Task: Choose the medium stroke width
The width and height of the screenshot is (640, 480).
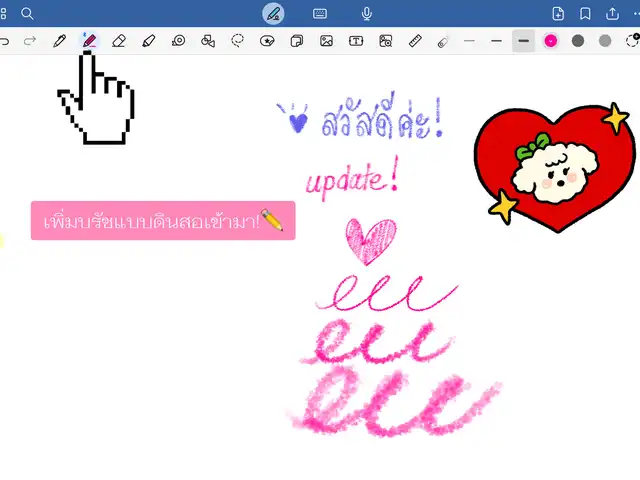Action: [x=496, y=41]
